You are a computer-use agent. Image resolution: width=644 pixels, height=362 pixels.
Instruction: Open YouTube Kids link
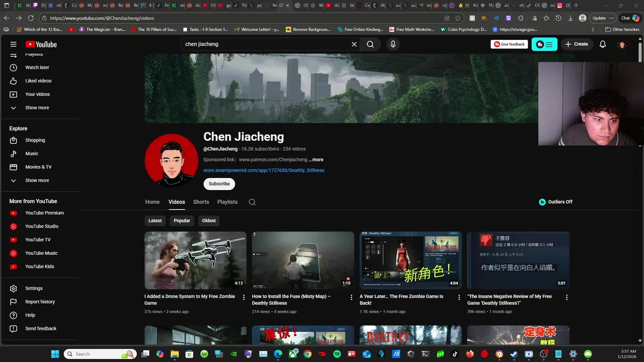pyautogui.click(x=40, y=266)
